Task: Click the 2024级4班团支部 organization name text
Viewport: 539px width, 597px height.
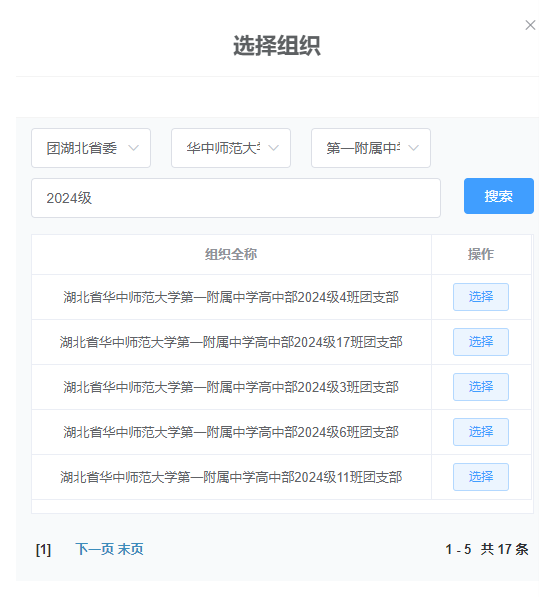Action: [231, 297]
